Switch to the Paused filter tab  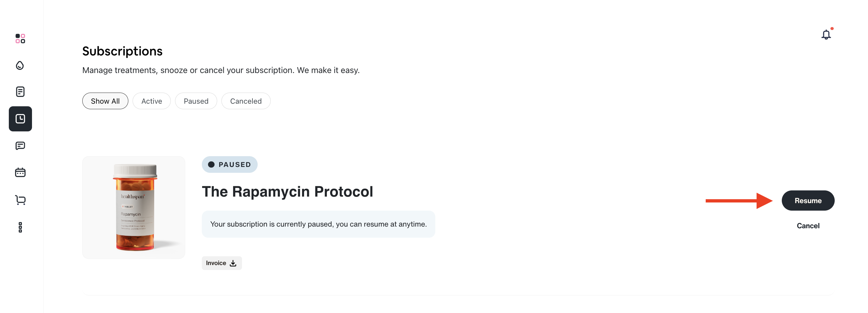pyautogui.click(x=196, y=101)
